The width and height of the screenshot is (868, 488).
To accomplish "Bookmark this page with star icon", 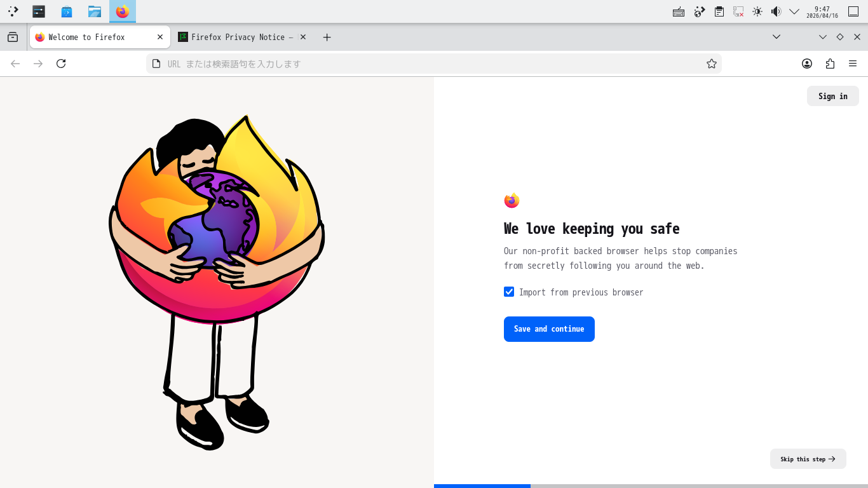I will pos(712,64).
